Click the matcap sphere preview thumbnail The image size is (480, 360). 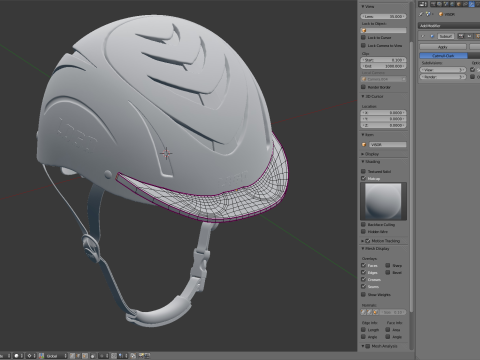[x=383, y=201]
